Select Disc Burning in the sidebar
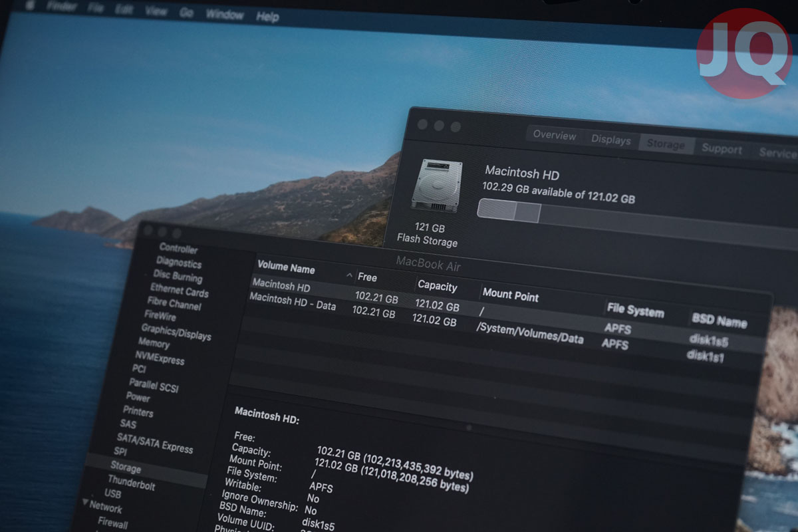Screen dimensions: 798x532 pos(177,276)
